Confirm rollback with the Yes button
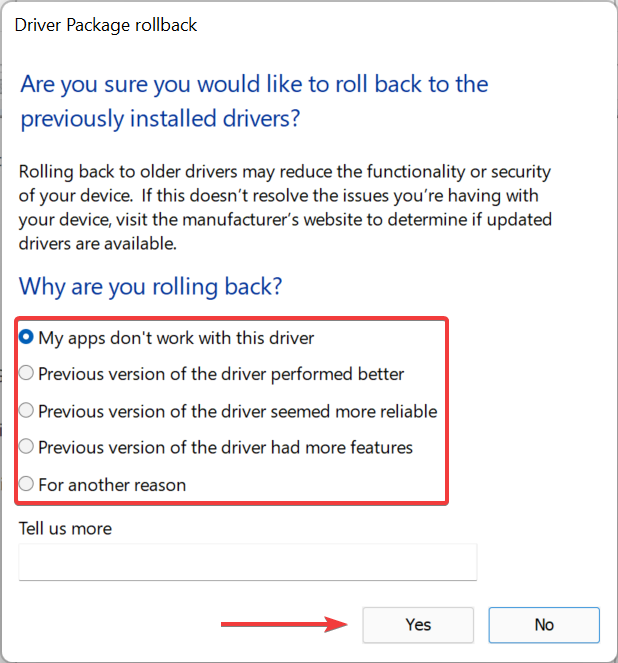The image size is (618, 663). point(418,625)
